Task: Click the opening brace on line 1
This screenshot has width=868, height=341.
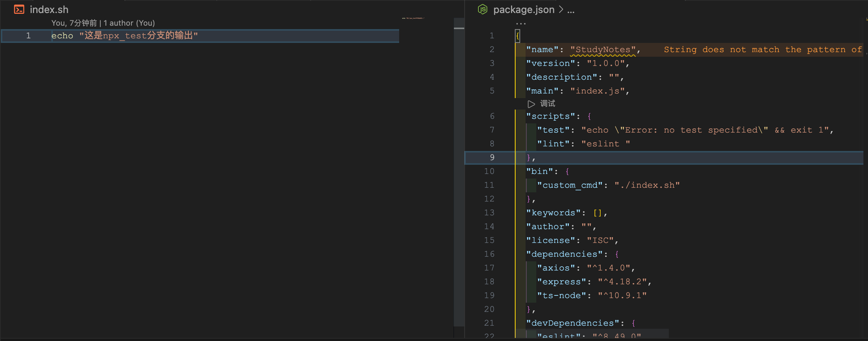Action: [518, 36]
